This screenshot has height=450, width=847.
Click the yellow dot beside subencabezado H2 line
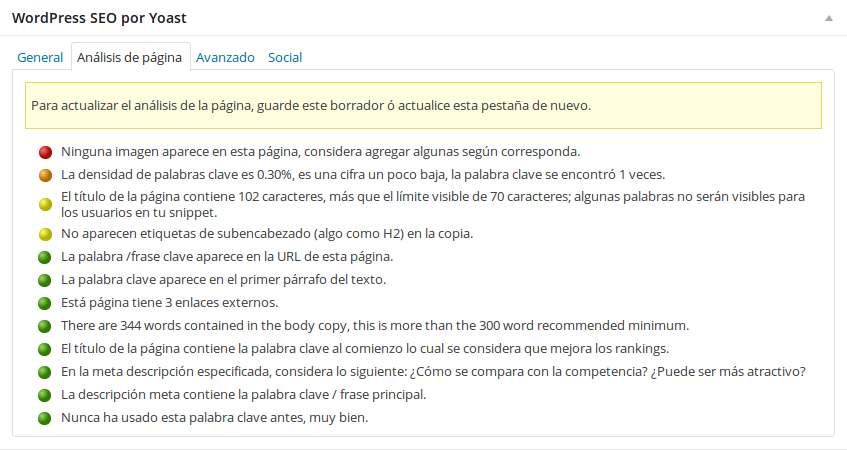[x=45, y=234]
